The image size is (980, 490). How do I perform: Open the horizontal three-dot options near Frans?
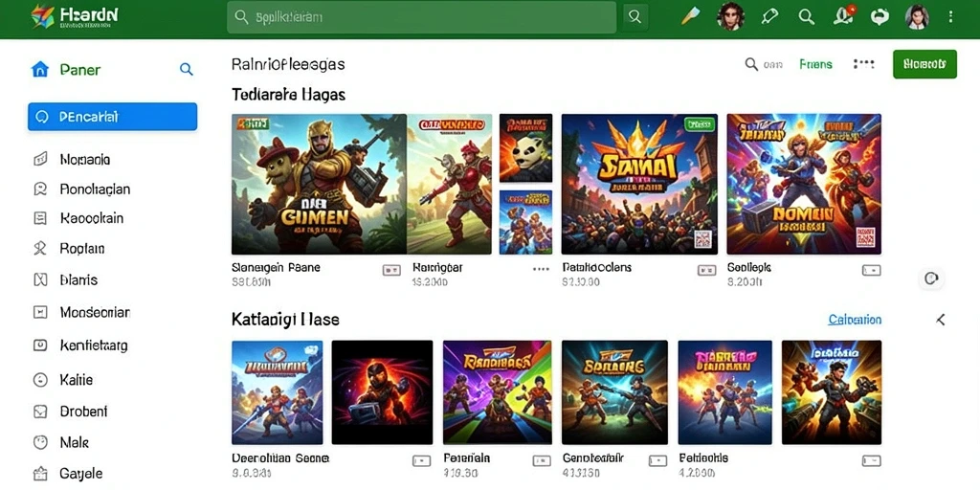(864, 63)
